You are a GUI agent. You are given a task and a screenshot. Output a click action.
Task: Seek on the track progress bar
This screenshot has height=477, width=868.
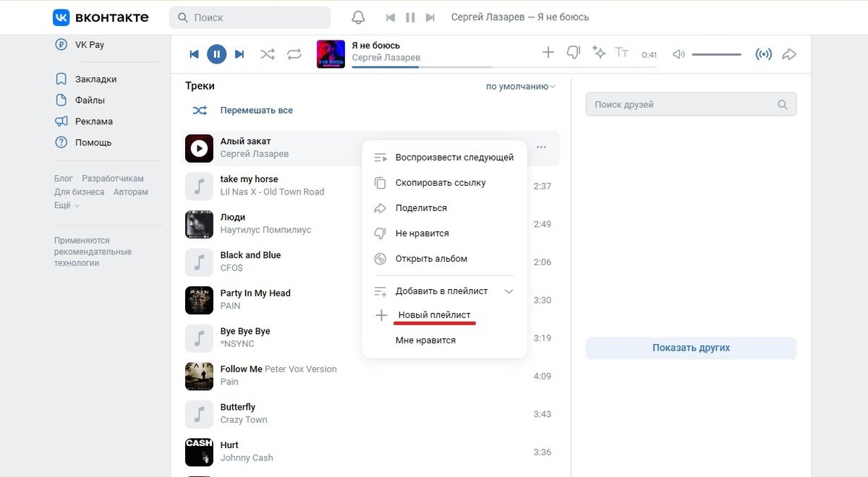pos(504,67)
